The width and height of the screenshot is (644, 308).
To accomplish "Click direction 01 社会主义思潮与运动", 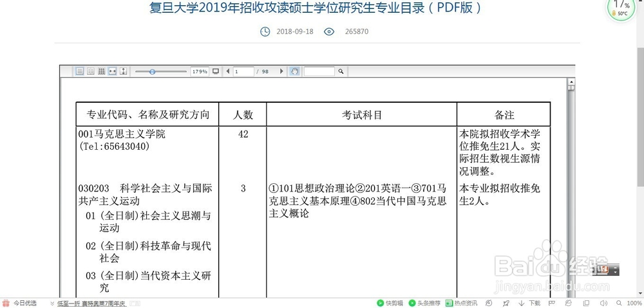I will (148, 221).
